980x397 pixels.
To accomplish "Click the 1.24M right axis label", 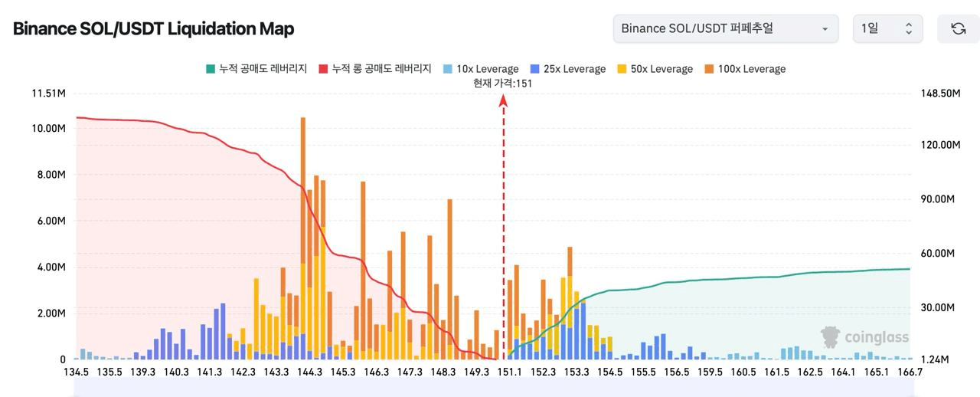I will click(x=934, y=359).
